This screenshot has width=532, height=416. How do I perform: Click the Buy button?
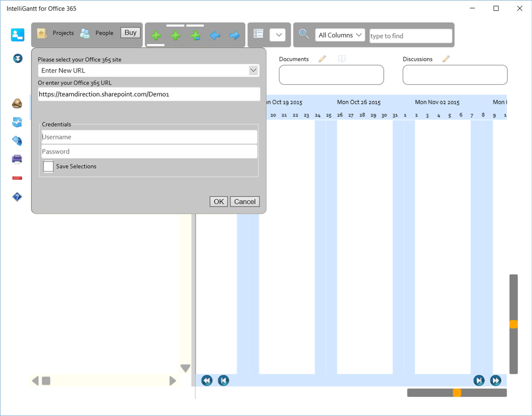click(x=130, y=32)
